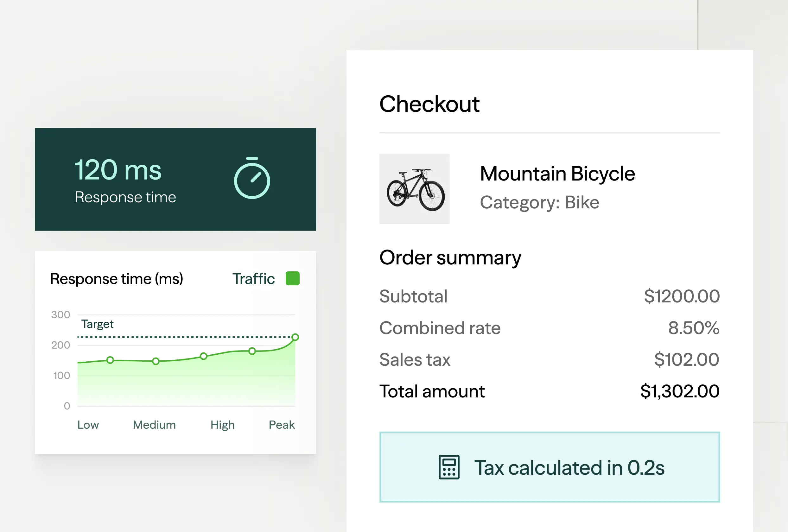This screenshot has width=788, height=532.
Task: Click the Combined rate 8.50% value
Action: click(693, 328)
